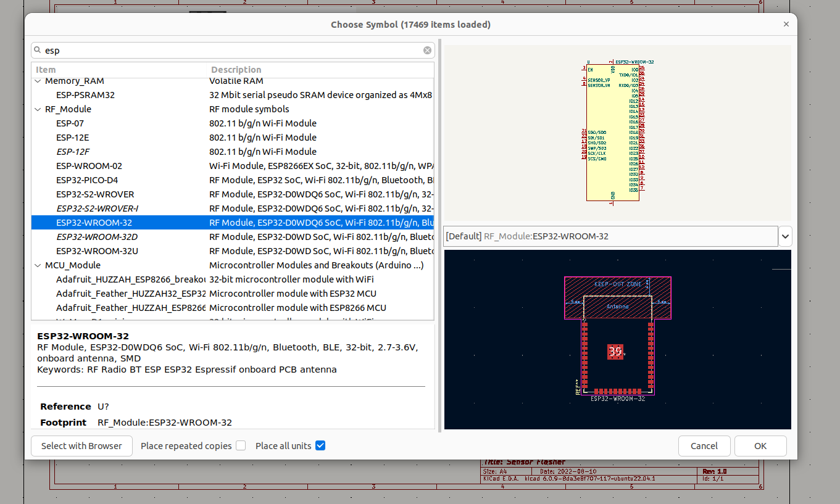The height and width of the screenshot is (504, 840).
Task: Click the Volatile RAM description text
Action: (x=236, y=81)
